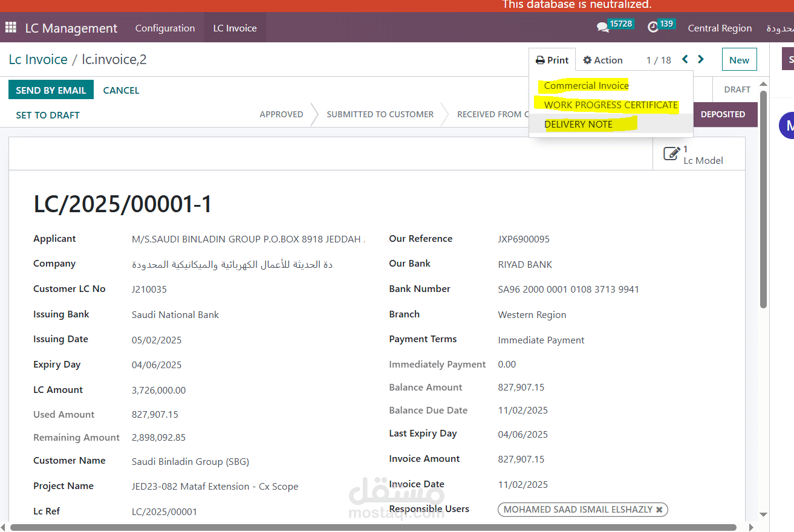
Task: Click the vertical scrollbar thumb
Action: click(x=764, y=199)
